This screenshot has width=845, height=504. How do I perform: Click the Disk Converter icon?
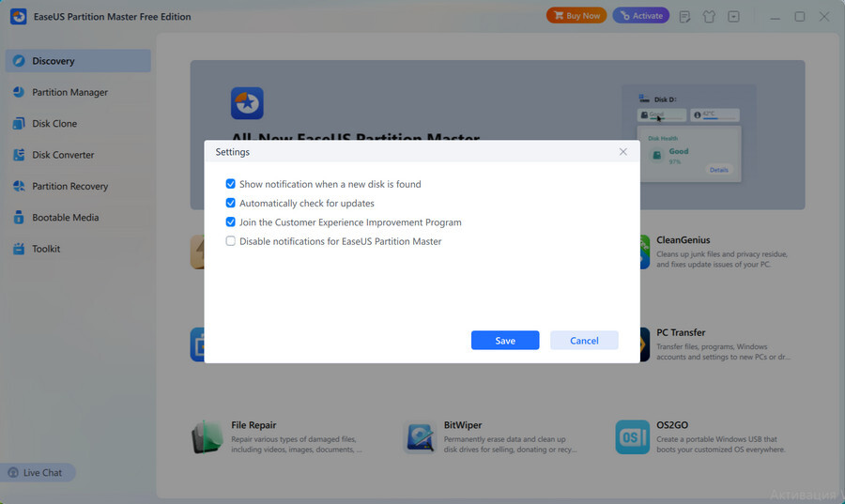click(x=19, y=155)
